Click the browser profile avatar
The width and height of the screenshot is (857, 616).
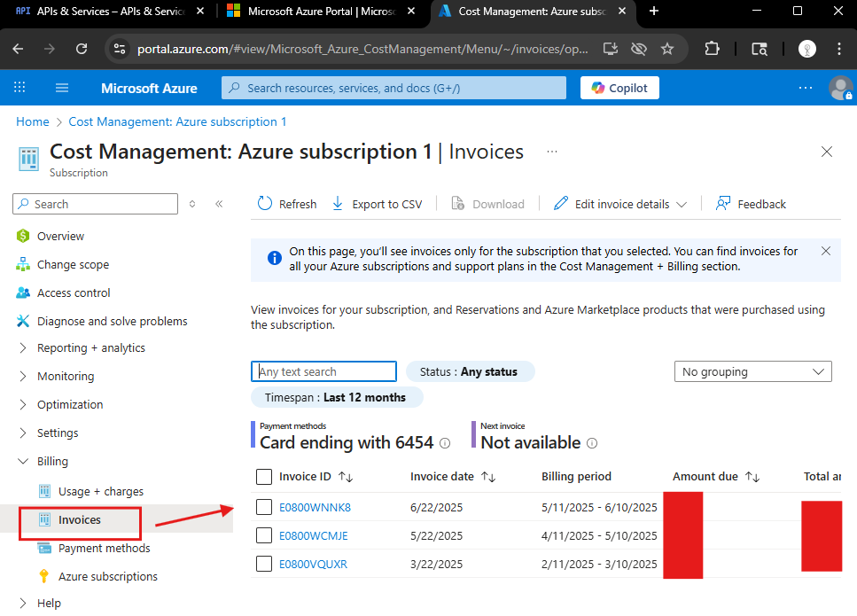pyautogui.click(x=806, y=49)
